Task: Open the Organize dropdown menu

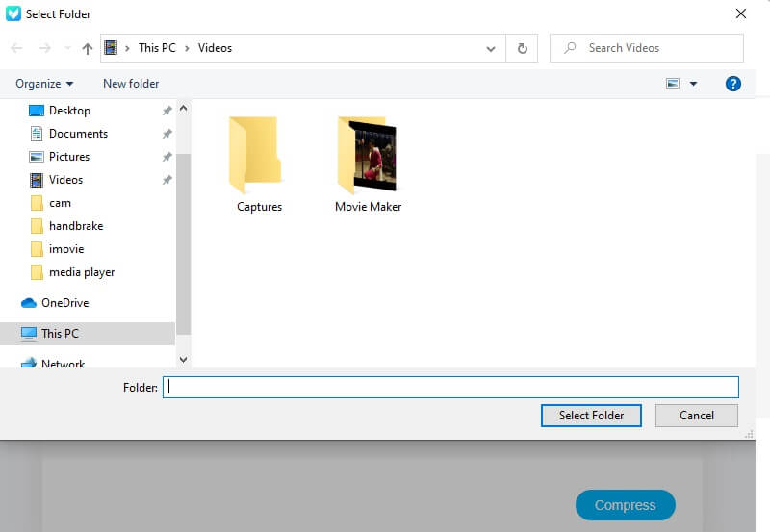Action: click(x=44, y=84)
